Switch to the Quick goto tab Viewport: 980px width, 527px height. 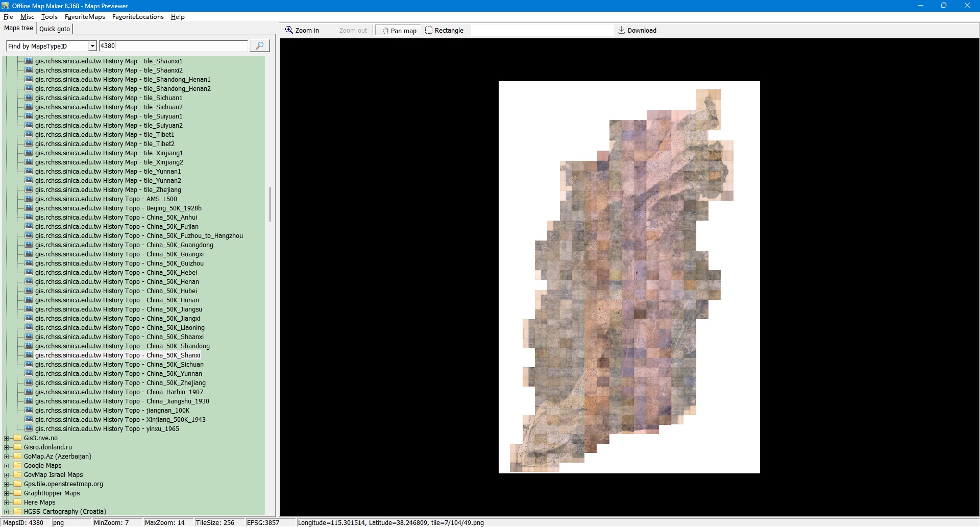click(x=55, y=29)
